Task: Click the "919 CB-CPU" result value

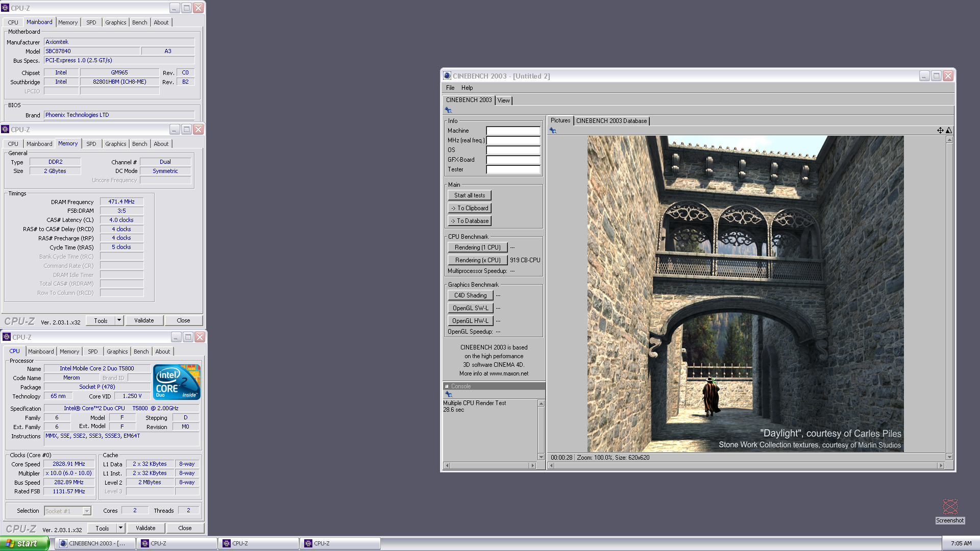Action: coord(525,260)
